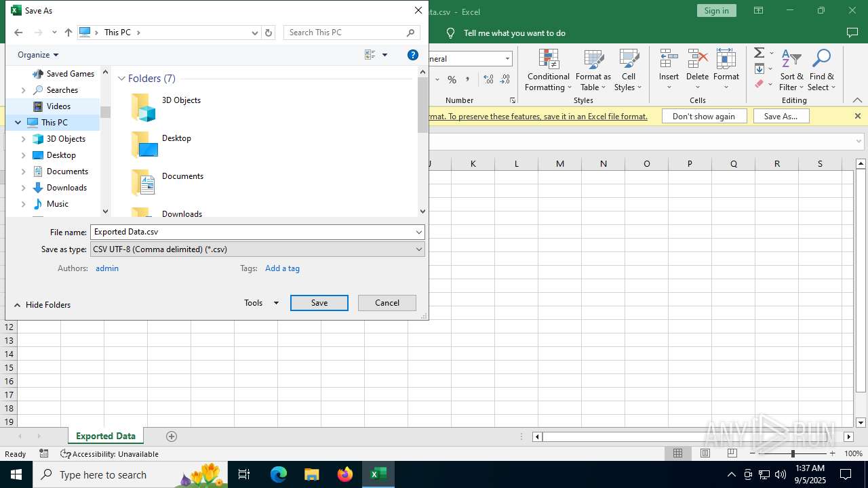Click the Delete cells icon

click(697, 59)
